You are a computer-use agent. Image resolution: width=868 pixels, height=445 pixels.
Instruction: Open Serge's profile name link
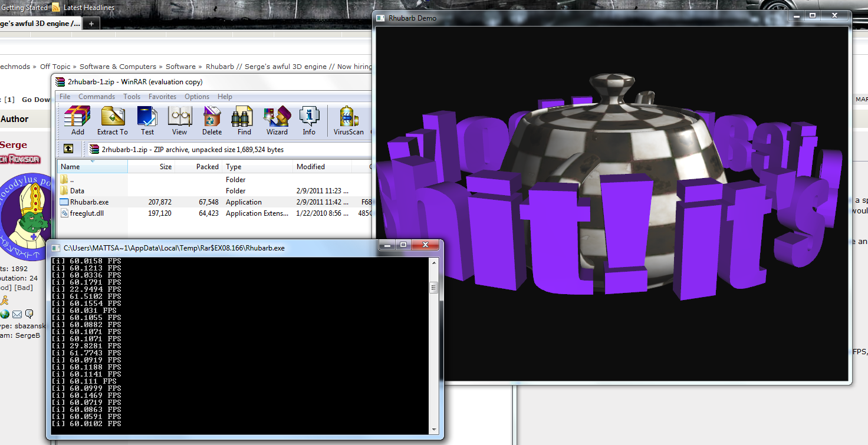coord(13,145)
